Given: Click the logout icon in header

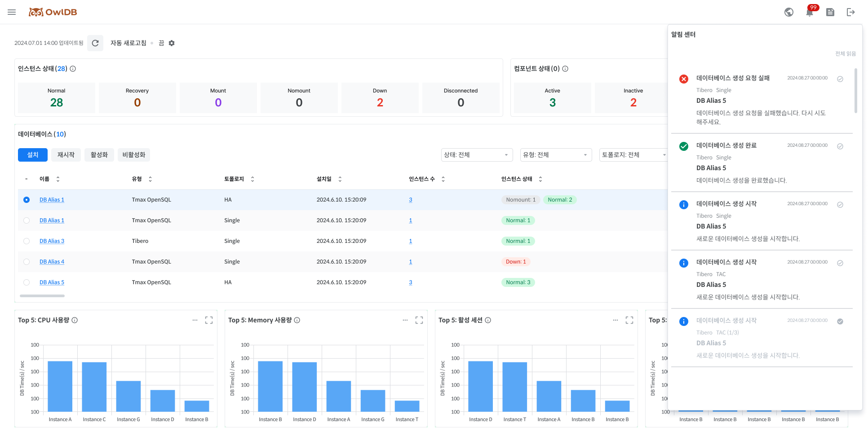Looking at the screenshot, I should [850, 12].
